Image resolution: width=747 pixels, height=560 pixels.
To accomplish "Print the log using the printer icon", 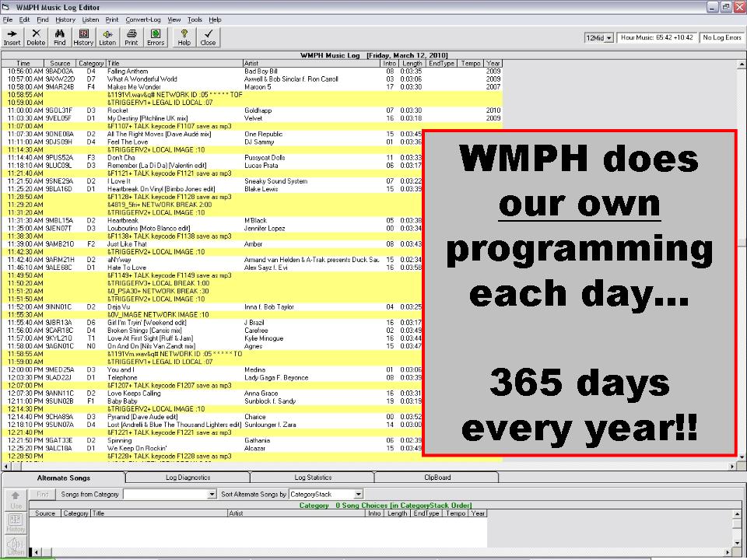I will pyautogui.click(x=132, y=37).
